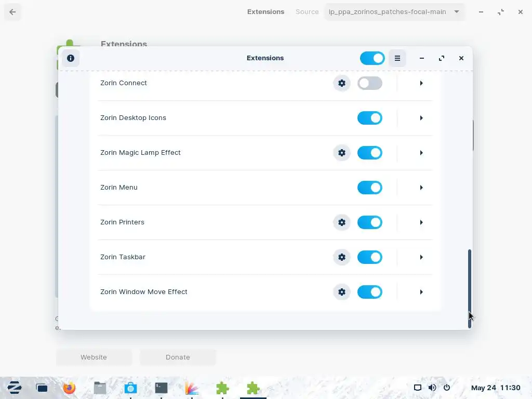Open the Files manager from taskbar
Viewport: 532px width, 399px height.
click(x=100, y=388)
